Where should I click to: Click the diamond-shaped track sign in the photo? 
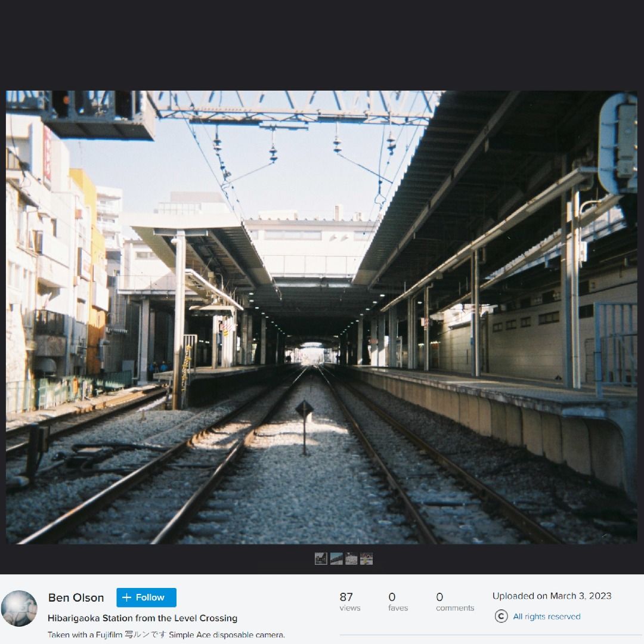pos(304,408)
